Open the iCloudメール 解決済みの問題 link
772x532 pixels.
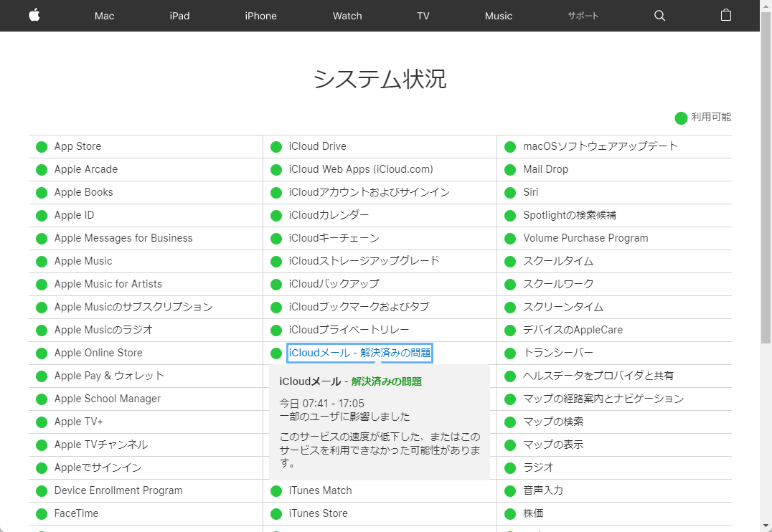click(359, 353)
